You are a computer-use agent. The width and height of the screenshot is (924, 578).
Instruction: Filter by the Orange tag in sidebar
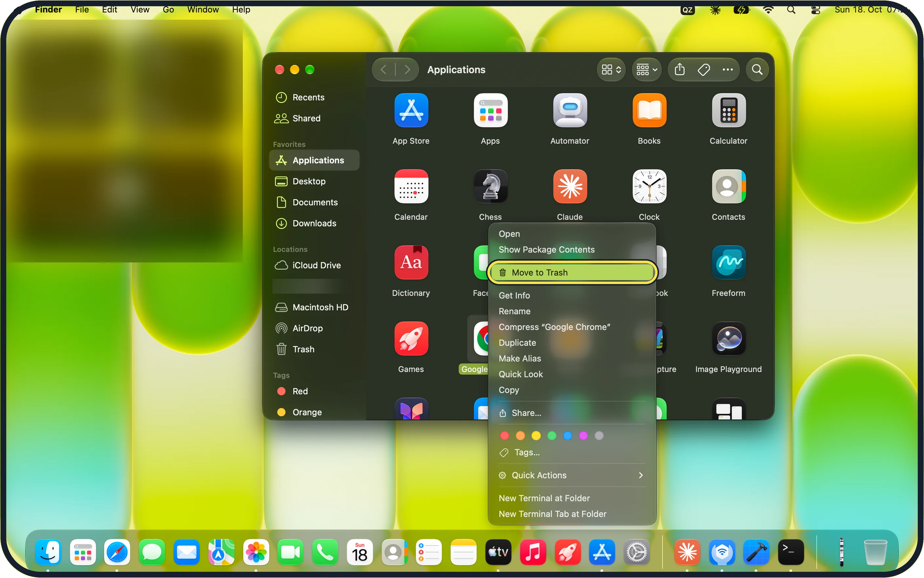click(x=314, y=412)
